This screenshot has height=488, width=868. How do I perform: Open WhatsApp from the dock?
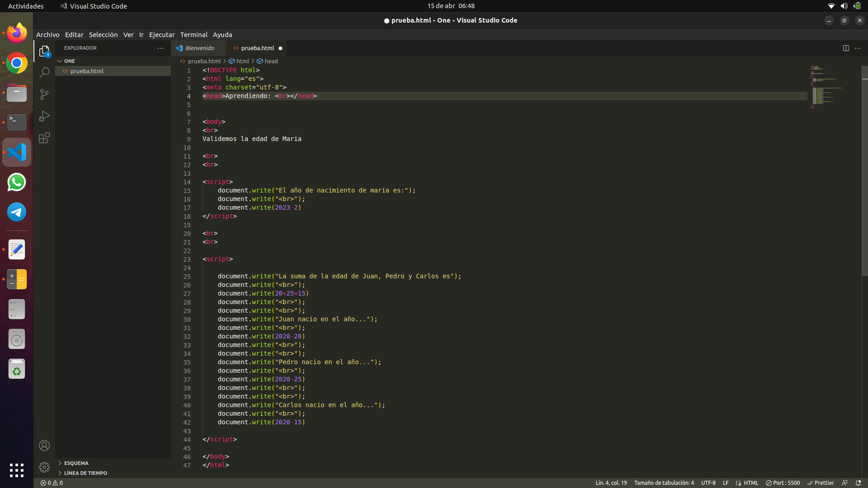click(x=17, y=183)
